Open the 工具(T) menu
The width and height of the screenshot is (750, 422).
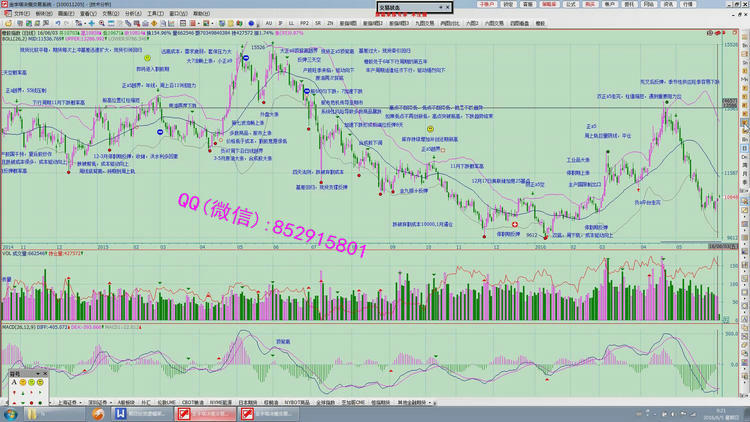[155, 13]
